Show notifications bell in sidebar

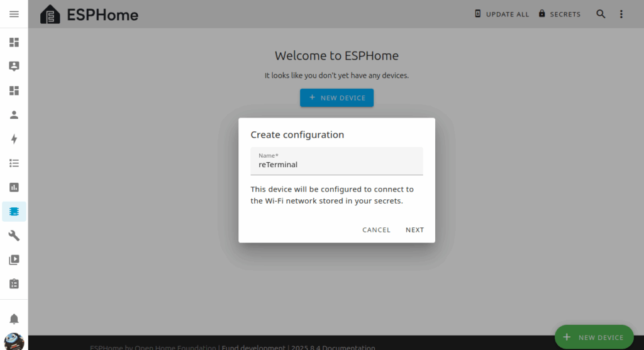pyautogui.click(x=14, y=319)
